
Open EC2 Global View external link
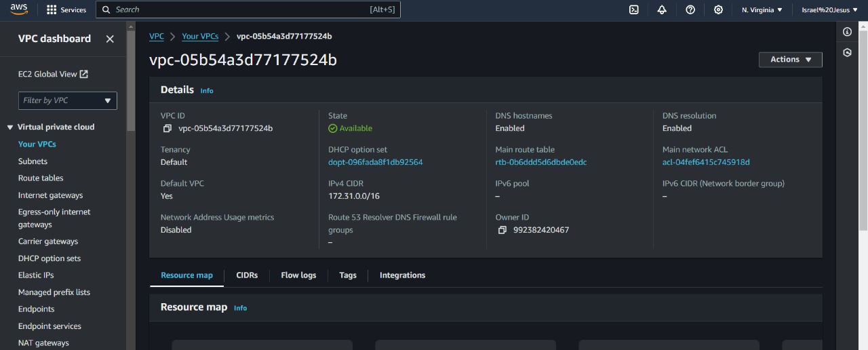(53, 74)
